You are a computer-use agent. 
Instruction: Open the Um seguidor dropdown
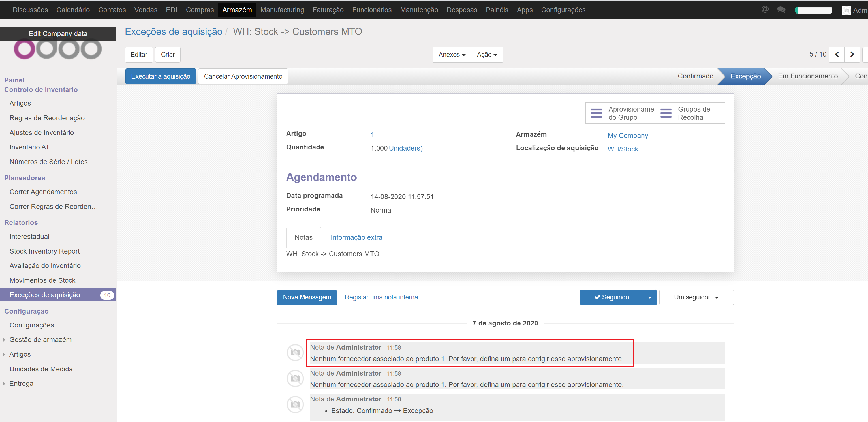pyautogui.click(x=696, y=297)
